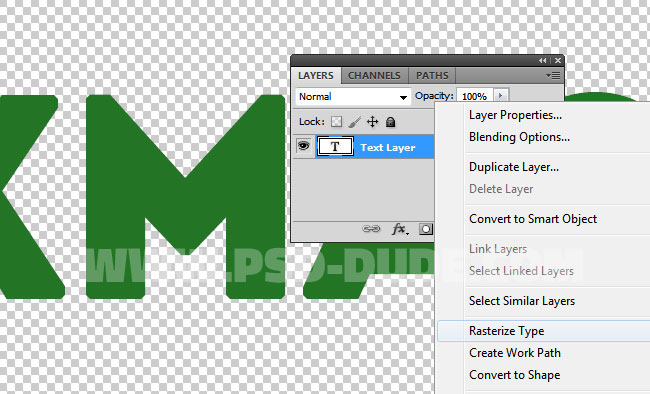Choose Create Work Path
The height and width of the screenshot is (394, 650).
[514, 353]
